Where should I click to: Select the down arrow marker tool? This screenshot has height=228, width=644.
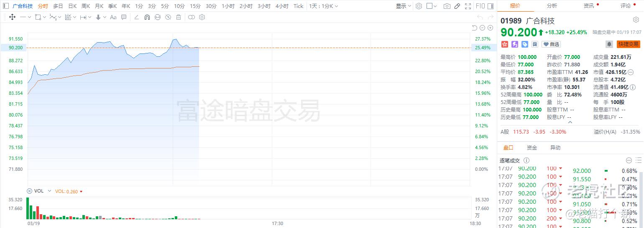click(98, 17)
